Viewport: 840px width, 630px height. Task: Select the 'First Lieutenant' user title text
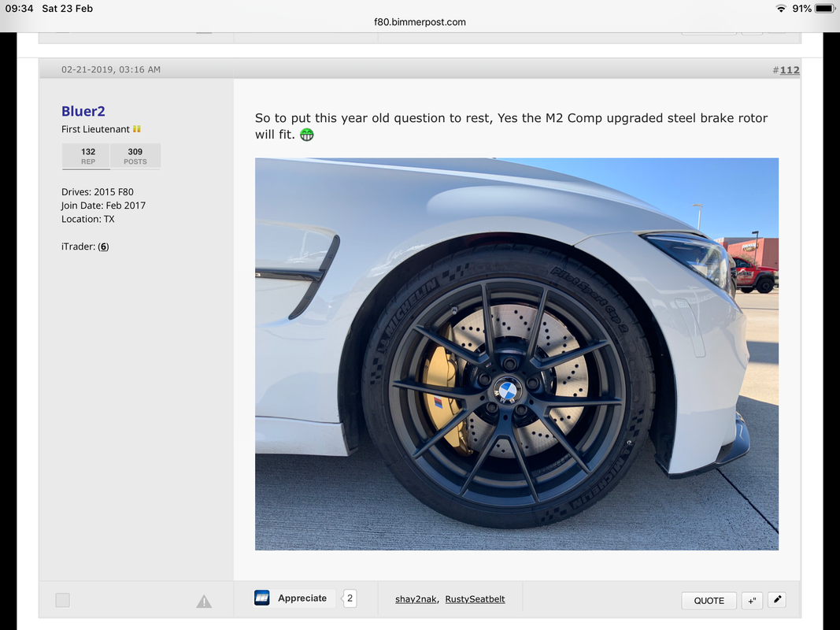point(95,129)
